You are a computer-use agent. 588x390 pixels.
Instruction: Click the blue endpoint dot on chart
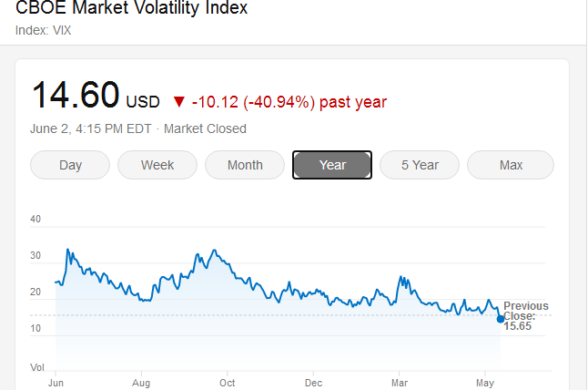click(x=501, y=318)
